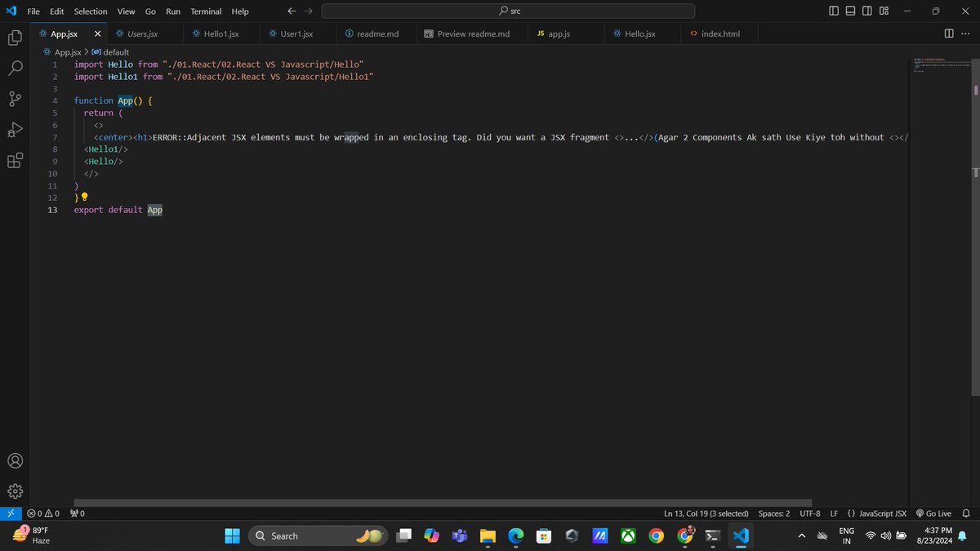Customize layout from the title bar
This screenshot has height=551, width=980.
point(884,11)
